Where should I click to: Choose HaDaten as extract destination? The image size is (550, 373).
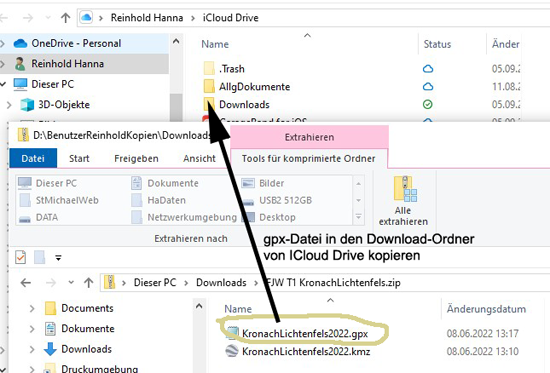[159, 200]
